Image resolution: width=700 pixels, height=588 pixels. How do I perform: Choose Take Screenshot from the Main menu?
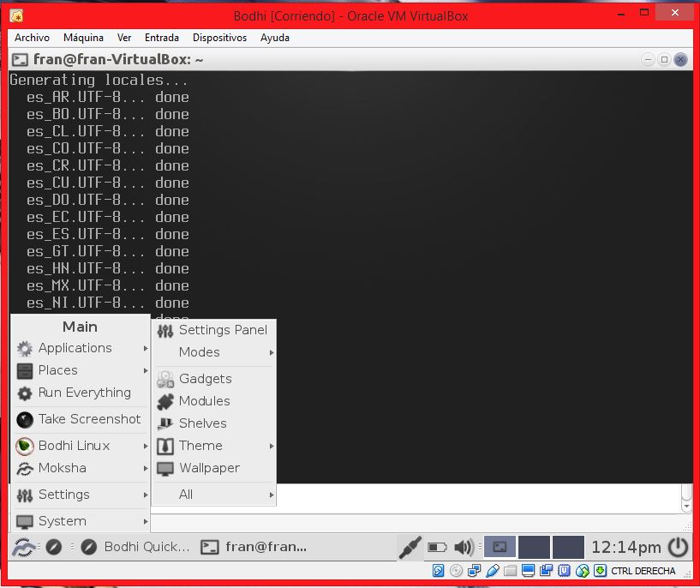(x=89, y=419)
